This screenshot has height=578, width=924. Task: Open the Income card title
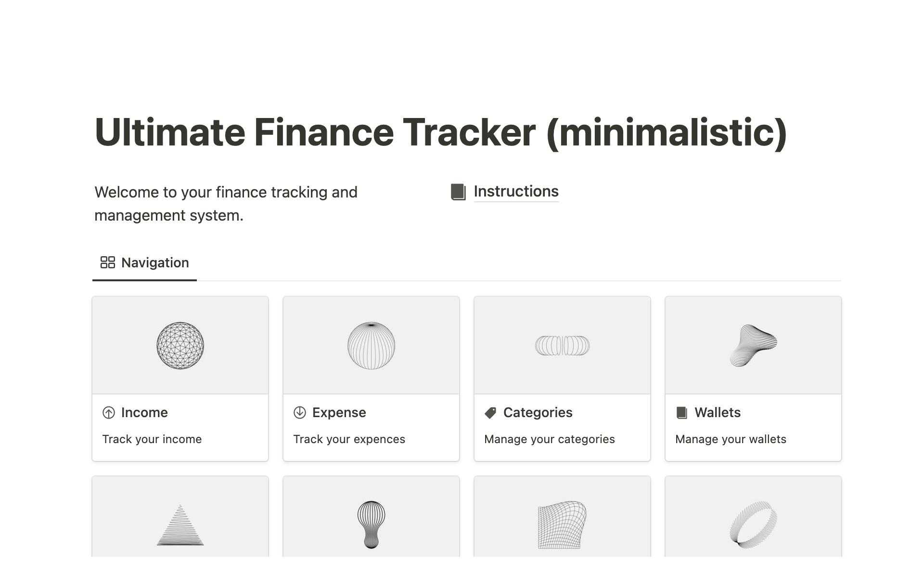point(144,413)
